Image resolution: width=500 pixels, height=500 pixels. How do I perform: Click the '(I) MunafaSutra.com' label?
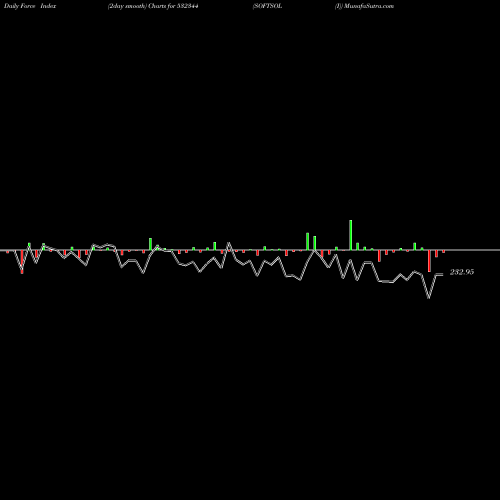point(364,6)
